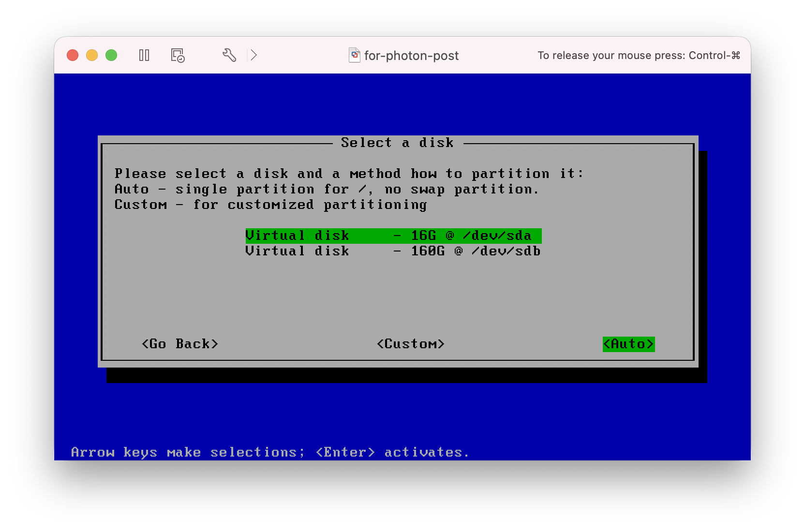Pause the virtual machine
Screen dimensions: 805x532
tap(144, 55)
